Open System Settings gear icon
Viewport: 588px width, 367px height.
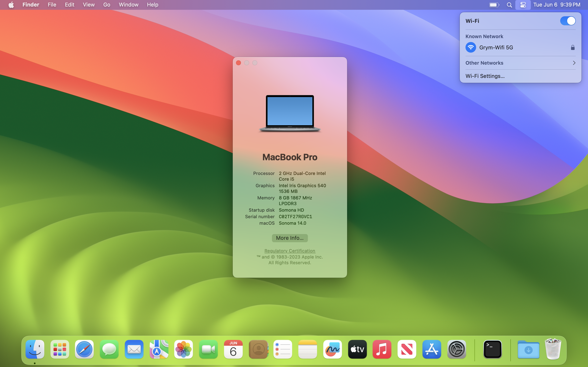click(457, 349)
